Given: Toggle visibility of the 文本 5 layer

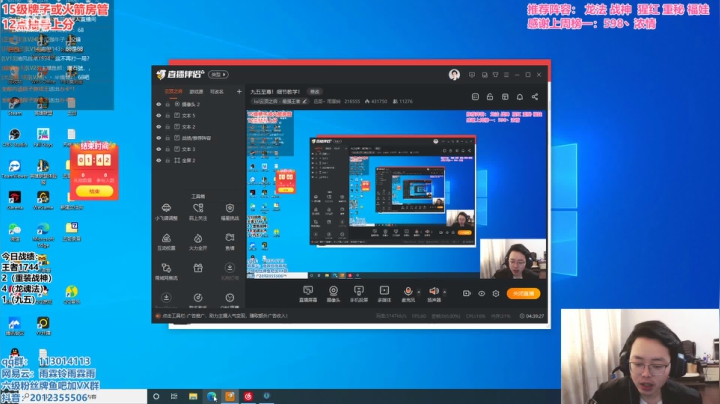Looking at the screenshot, I should tap(159, 115).
